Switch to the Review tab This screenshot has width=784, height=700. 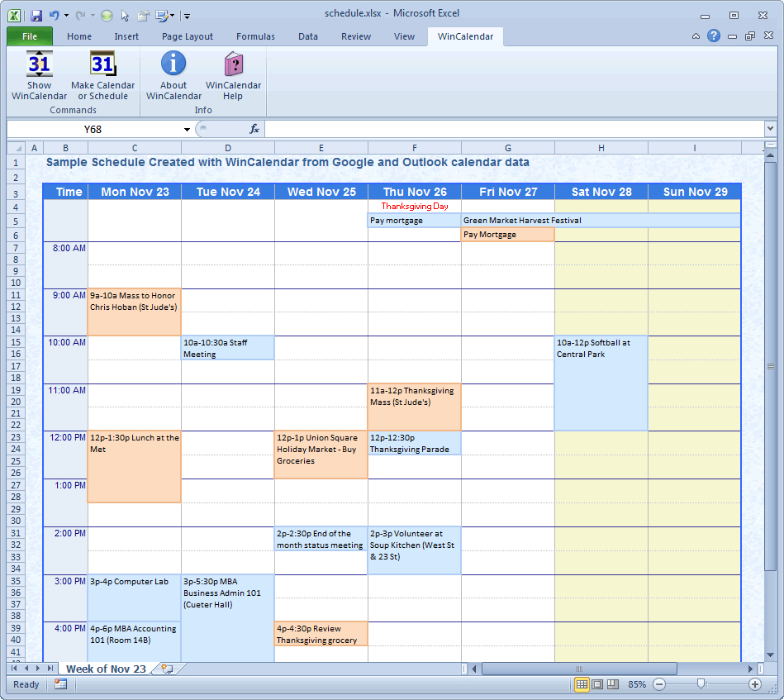(356, 36)
